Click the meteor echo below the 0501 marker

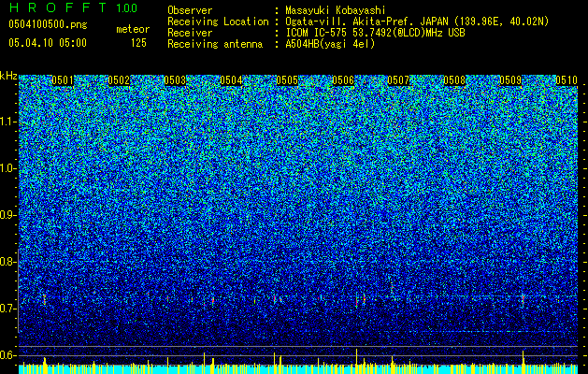click(x=45, y=300)
